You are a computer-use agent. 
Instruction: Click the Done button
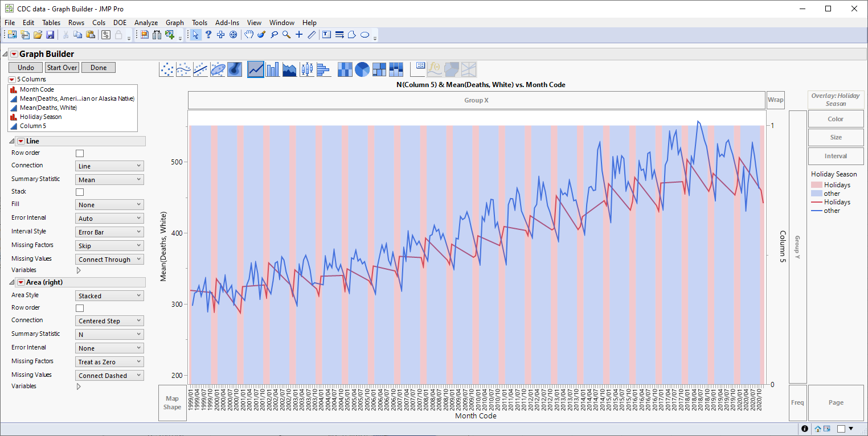98,67
